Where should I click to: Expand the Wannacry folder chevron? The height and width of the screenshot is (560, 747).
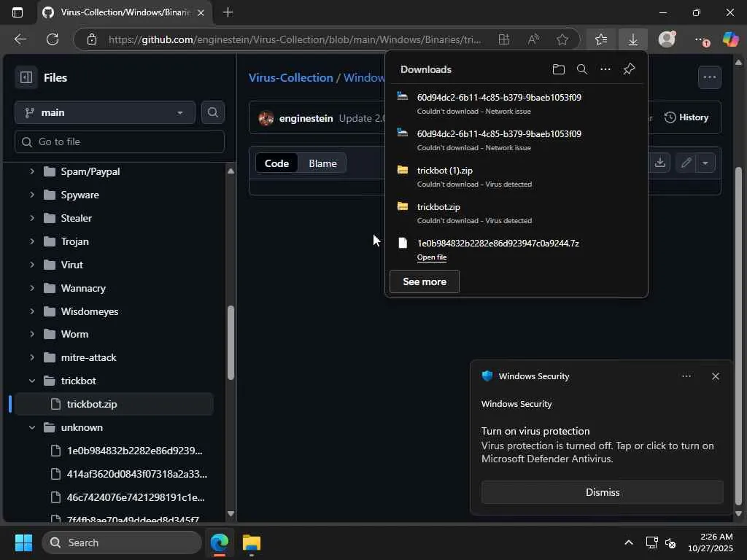[x=32, y=288]
